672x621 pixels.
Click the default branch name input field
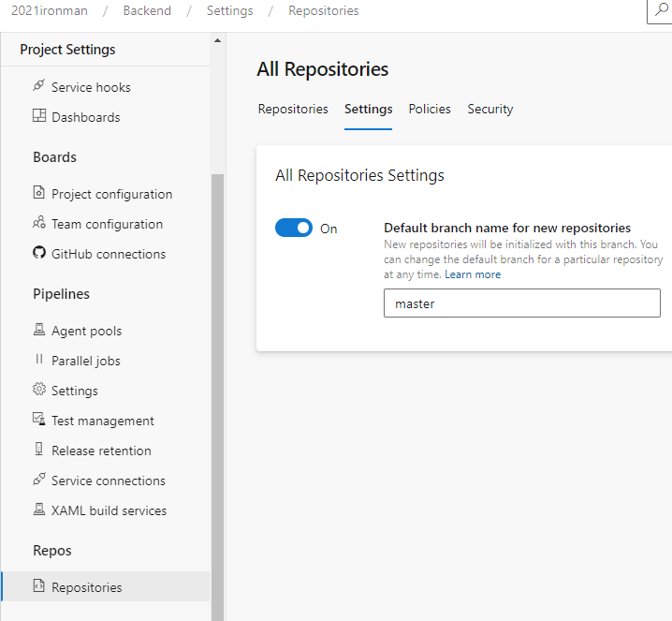[521, 303]
